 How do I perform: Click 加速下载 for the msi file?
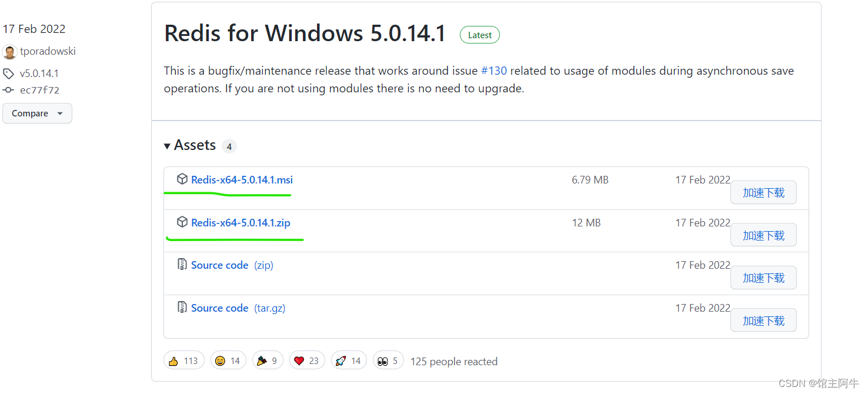(763, 192)
